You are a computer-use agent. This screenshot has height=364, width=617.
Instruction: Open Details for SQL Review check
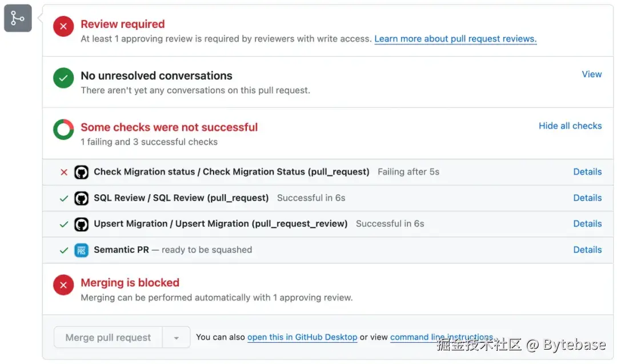587,198
